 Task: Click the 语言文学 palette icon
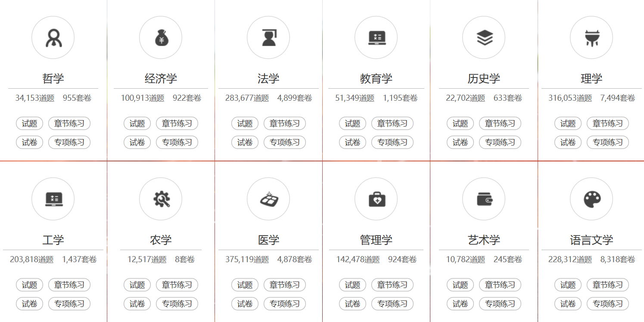591,199
